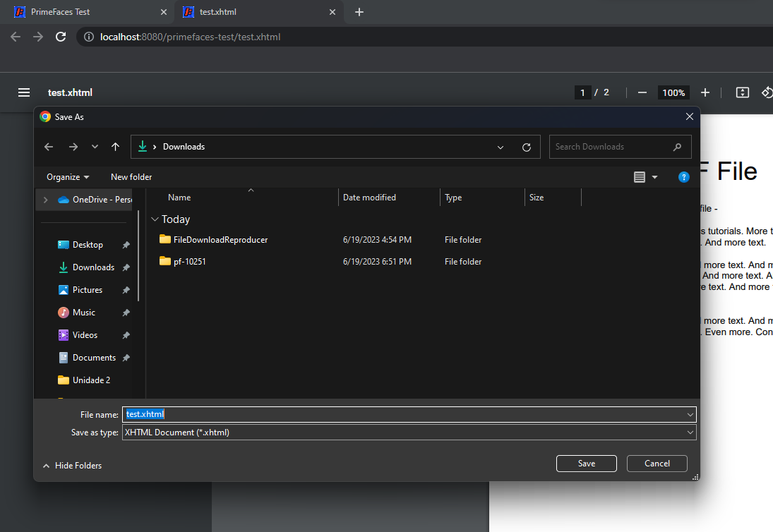Refresh the Downloads folder listing

(x=526, y=147)
